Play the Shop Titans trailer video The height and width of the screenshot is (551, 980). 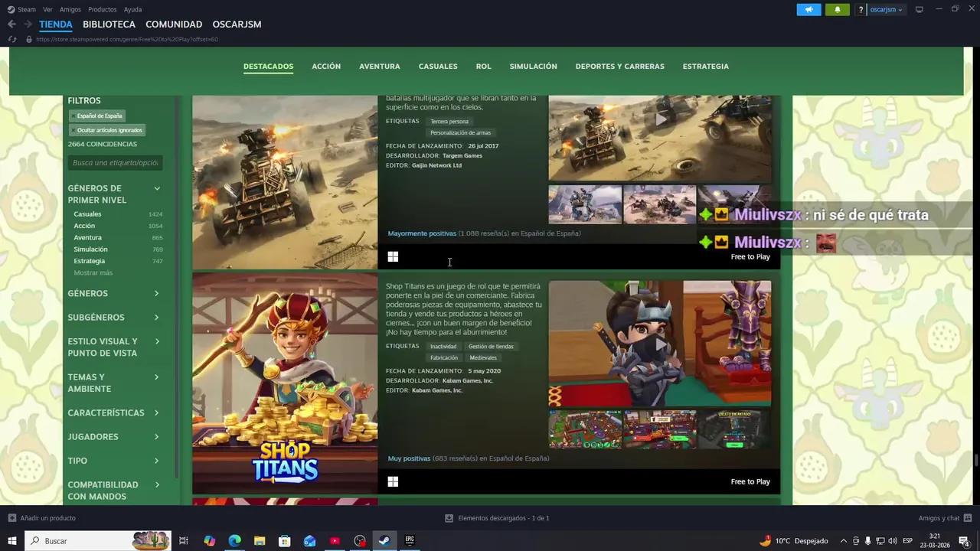(x=660, y=344)
